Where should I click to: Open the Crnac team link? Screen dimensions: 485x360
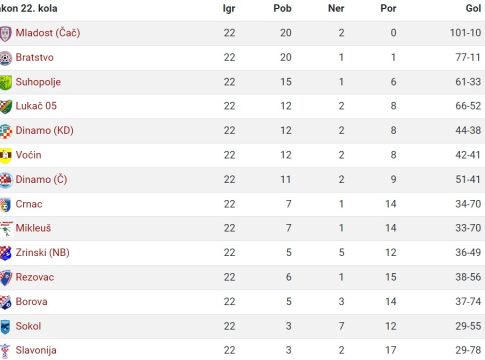click(x=29, y=204)
